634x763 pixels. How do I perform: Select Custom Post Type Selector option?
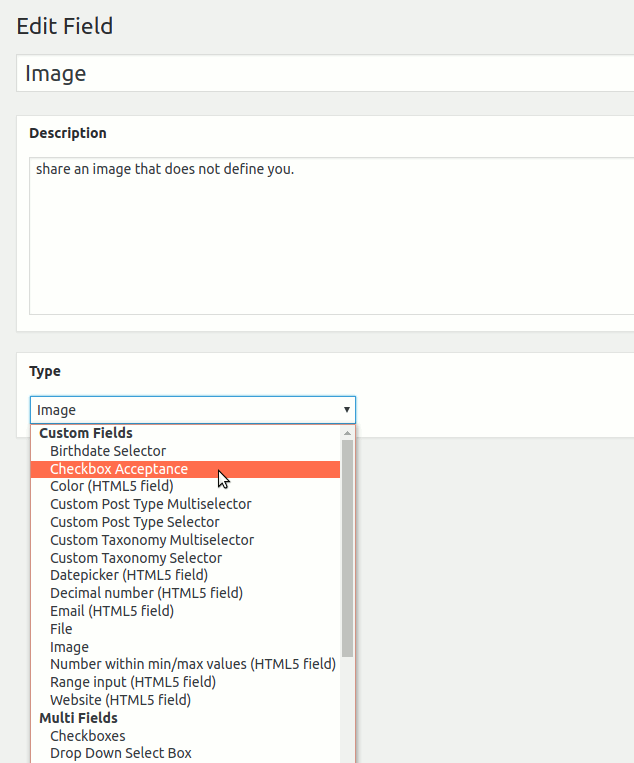[135, 522]
